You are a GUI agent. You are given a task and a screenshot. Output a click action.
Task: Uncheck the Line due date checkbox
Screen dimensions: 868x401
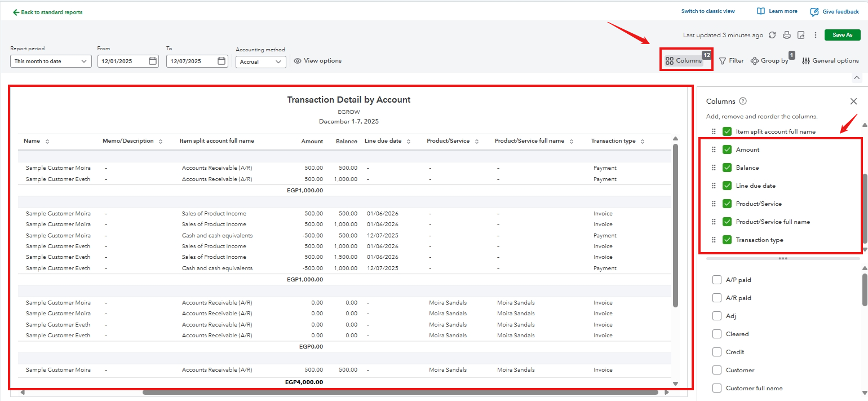[727, 186]
